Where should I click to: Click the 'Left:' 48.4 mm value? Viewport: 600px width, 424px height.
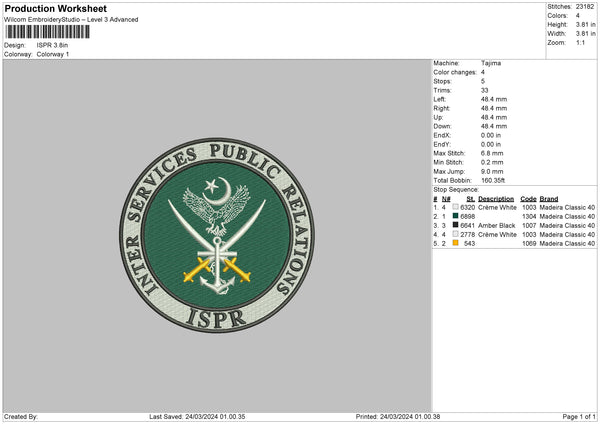point(494,99)
